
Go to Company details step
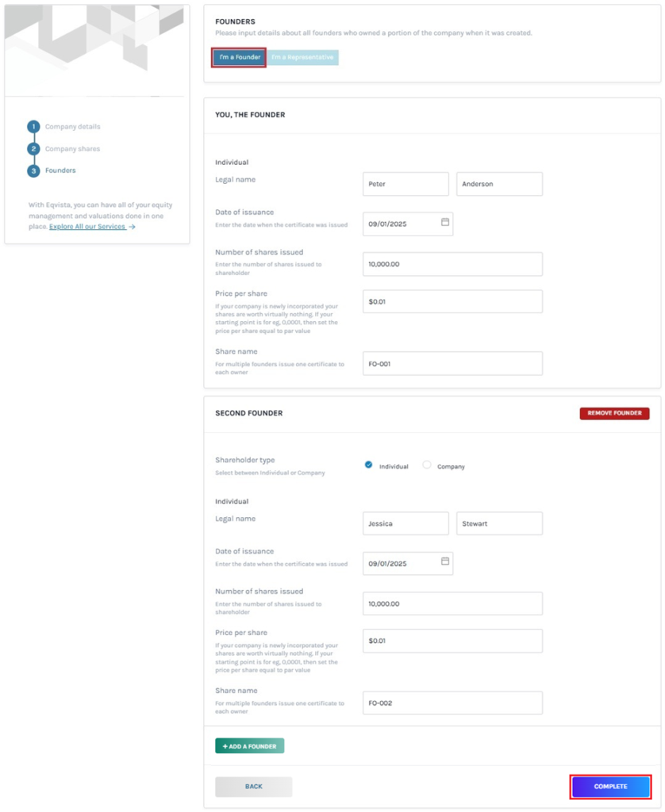tap(72, 127)
